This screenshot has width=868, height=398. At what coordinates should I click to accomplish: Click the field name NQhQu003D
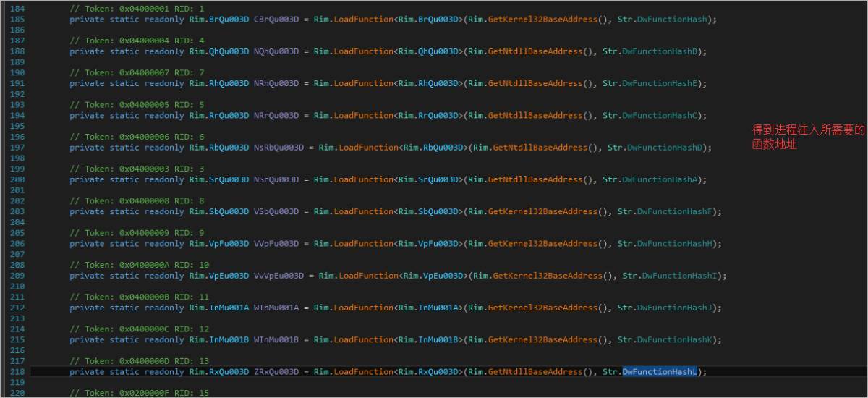276,51
